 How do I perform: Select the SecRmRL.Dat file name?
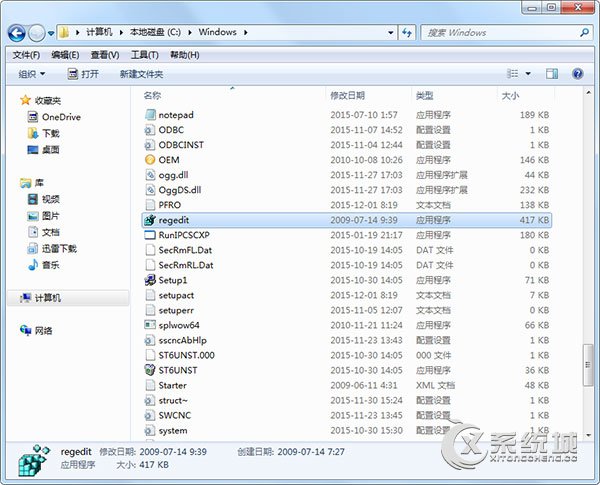click(x=186, y=265)
